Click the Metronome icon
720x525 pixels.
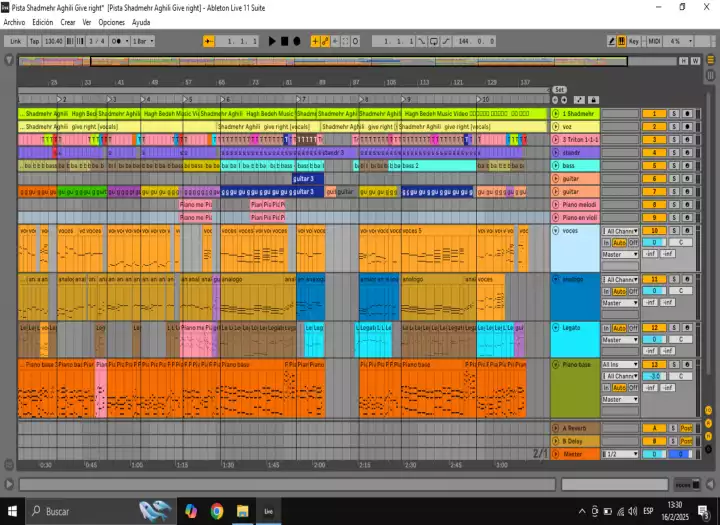pyautogui.click(x=117, y=41)
